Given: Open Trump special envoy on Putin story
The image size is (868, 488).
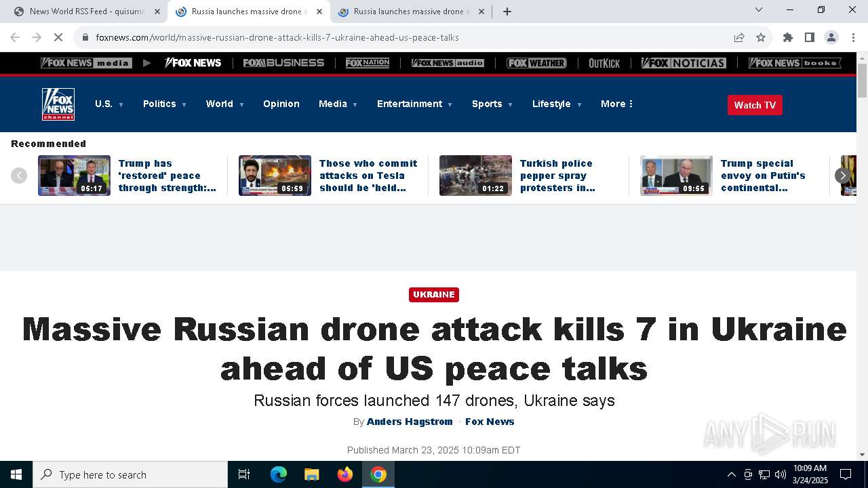Looking at the screenshot, I should (x=763, y=176).
